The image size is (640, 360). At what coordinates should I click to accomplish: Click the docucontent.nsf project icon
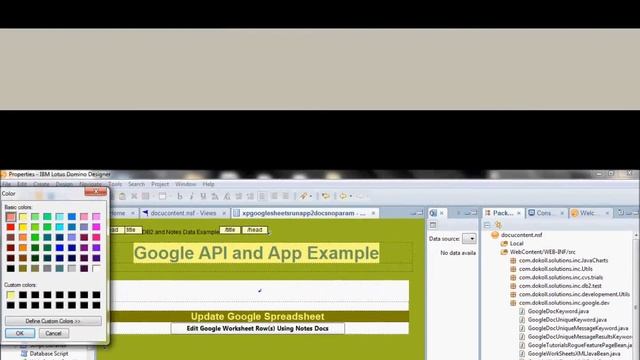[495, 235]
